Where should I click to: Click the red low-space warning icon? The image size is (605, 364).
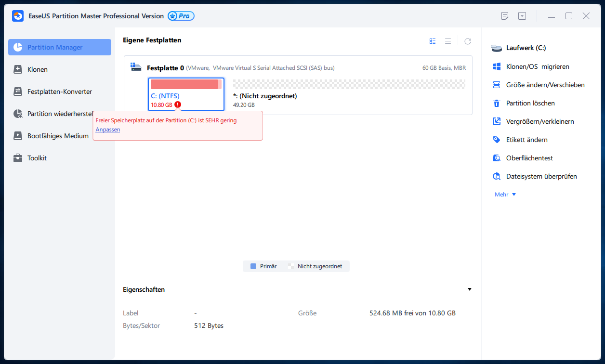(178, 104)
